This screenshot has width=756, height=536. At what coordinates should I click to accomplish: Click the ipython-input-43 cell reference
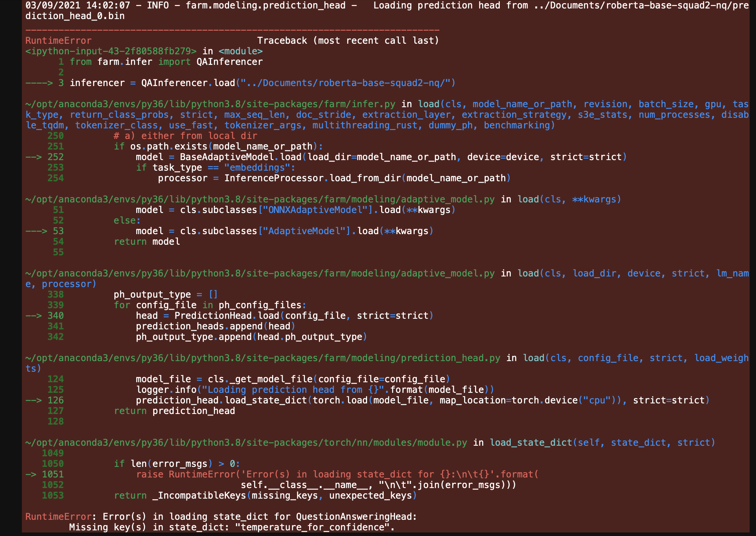[x=106, y=51]
